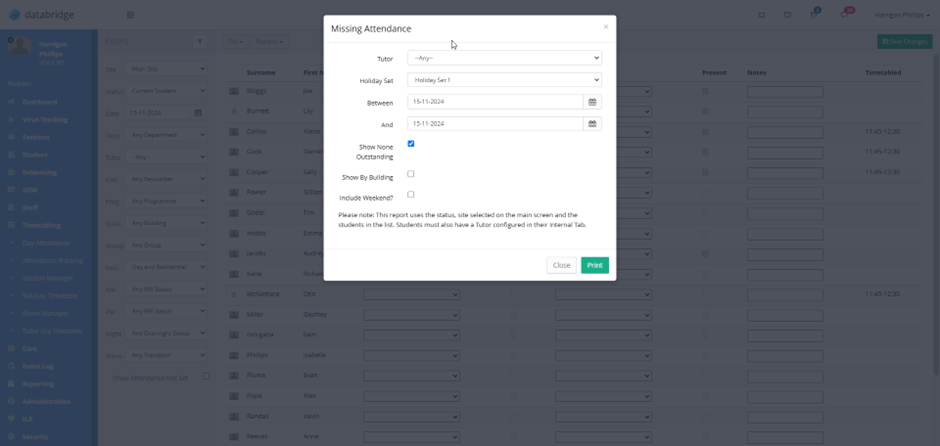Click the Dashboard sidebar icon
940x446 pixels.
11,102
